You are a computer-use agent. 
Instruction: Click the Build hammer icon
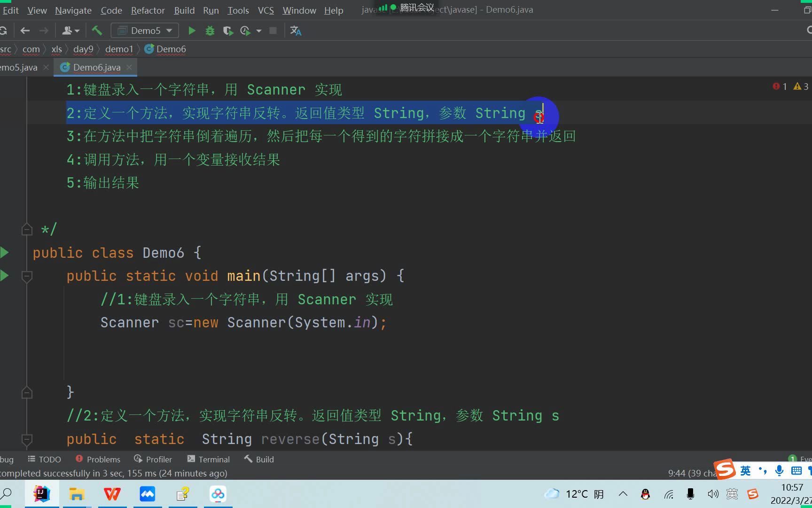click(97, 31)
